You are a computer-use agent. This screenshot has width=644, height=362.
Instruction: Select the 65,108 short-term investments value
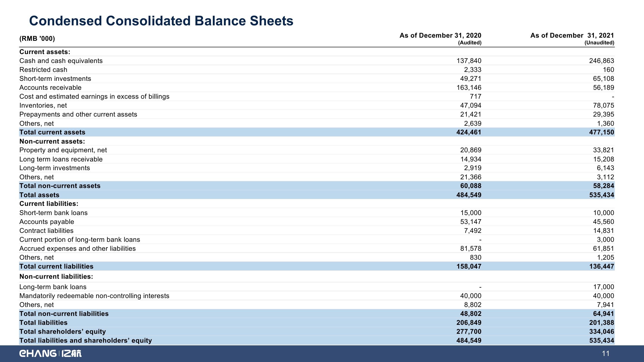point(603,79)
